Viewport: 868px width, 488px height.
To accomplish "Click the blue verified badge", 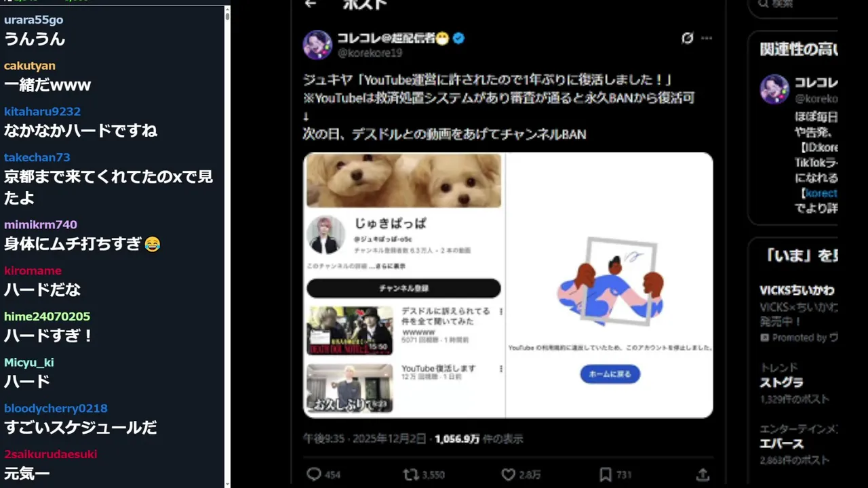I will click(459, 38).
